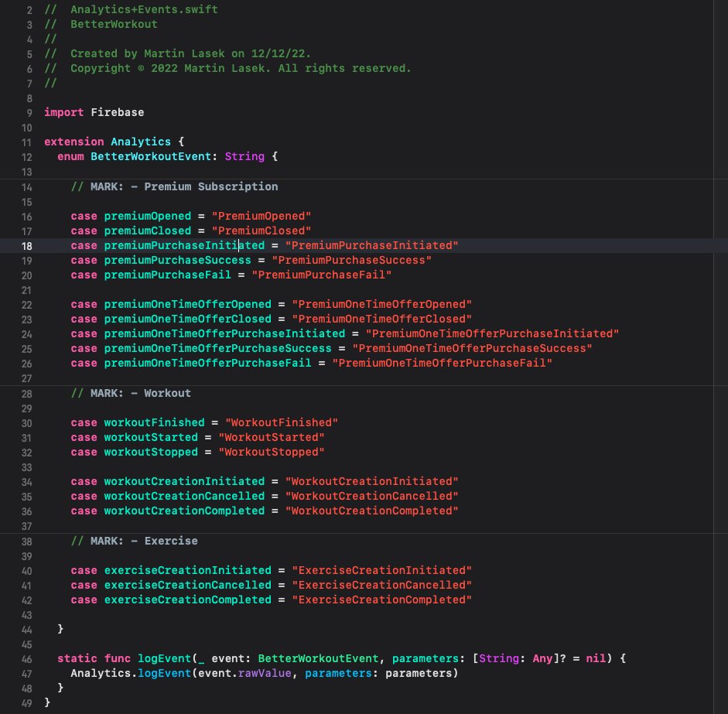This screenshot has height=714, width=728.
Task: Click the 'premiumPurchaseInitiated' case name
Action: [184, 245]
